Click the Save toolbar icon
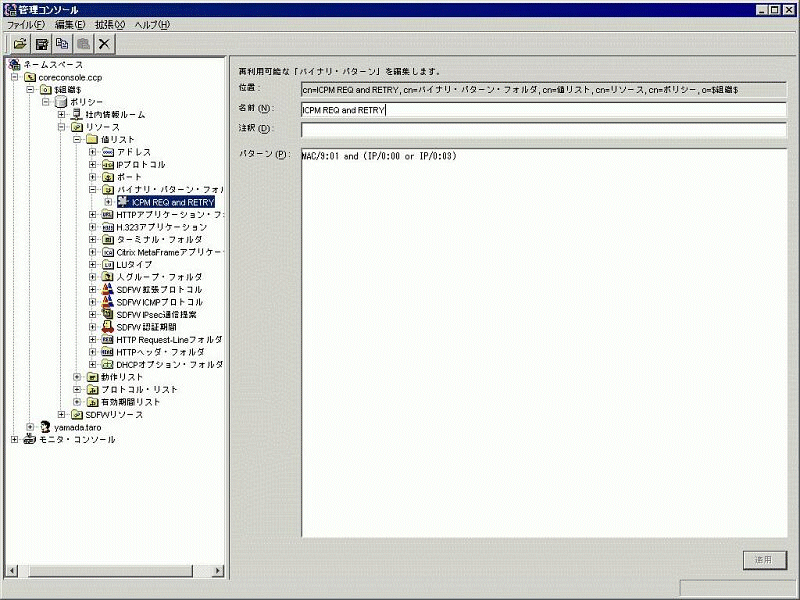The width and height of the screenshot is (800, 600). pos(42,44)
